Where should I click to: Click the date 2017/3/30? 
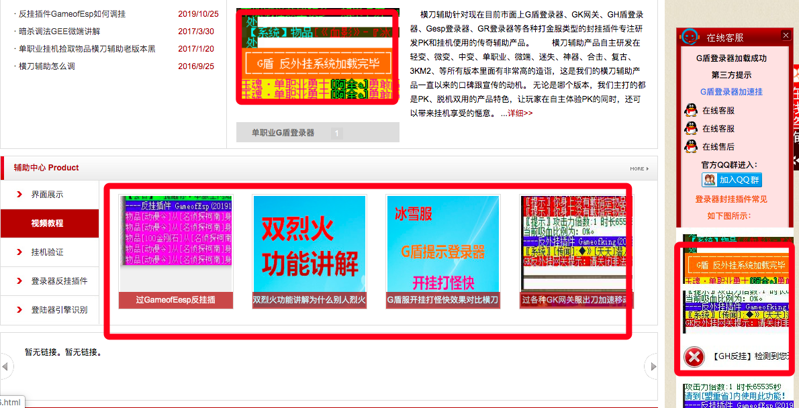pyautogui.click(x=196, y=31)
